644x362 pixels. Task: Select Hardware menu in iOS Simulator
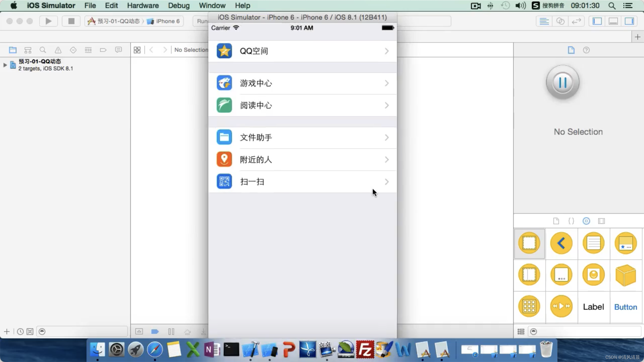143,5
